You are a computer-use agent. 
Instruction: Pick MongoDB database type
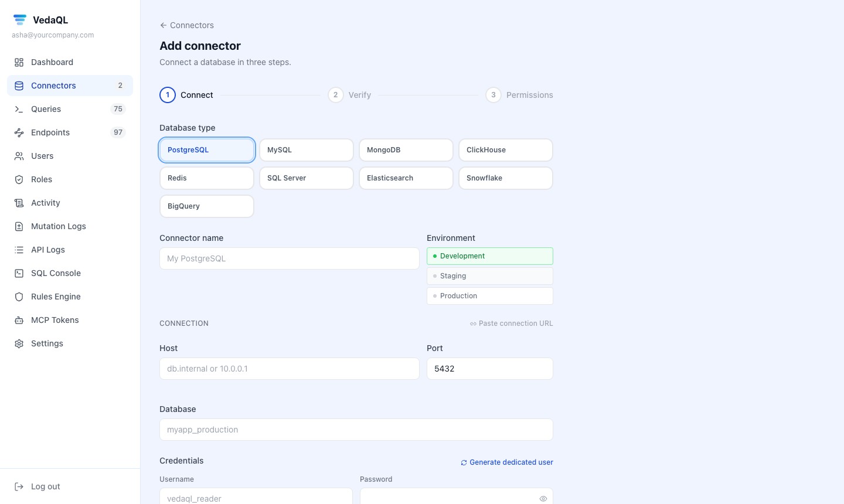click(x=406, y=150)
